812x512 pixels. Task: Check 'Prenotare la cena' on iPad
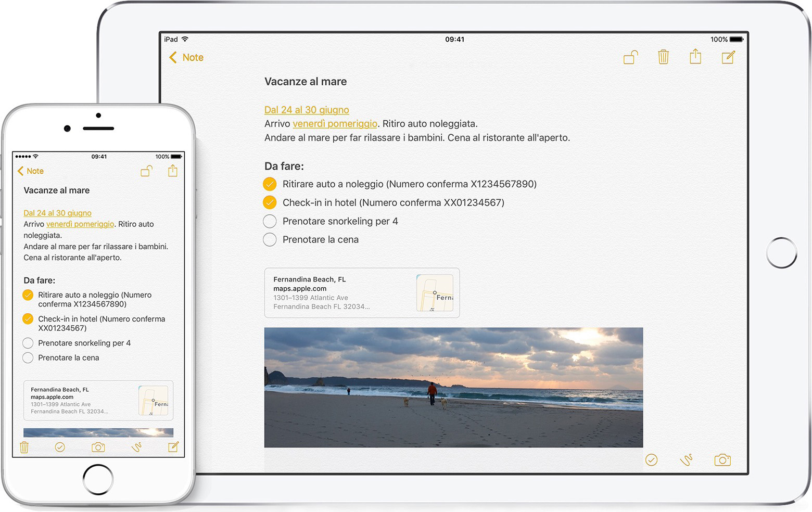[x=270, y=239]
